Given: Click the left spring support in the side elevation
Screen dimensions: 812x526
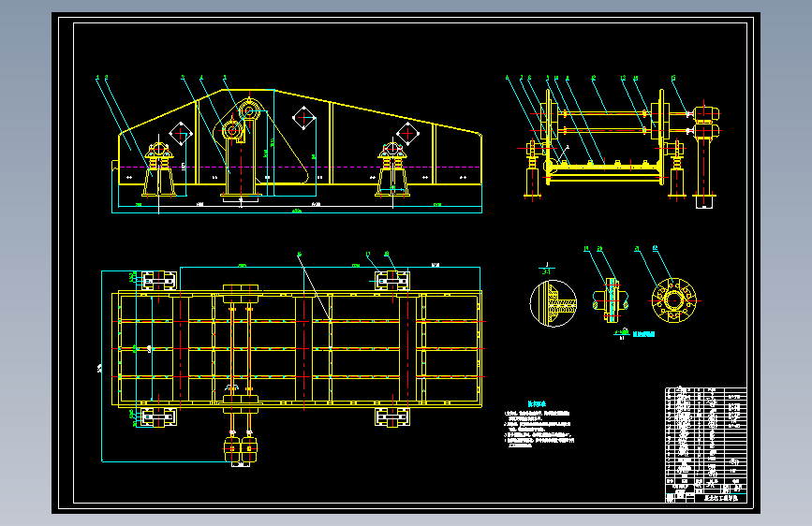Looking at the screenshot, I should tap(159, 169).
